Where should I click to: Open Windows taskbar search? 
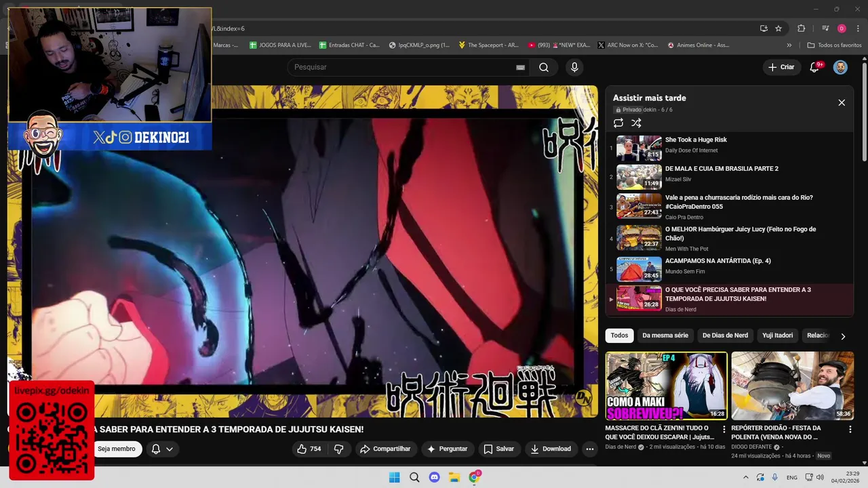click(x=414, y=477)
